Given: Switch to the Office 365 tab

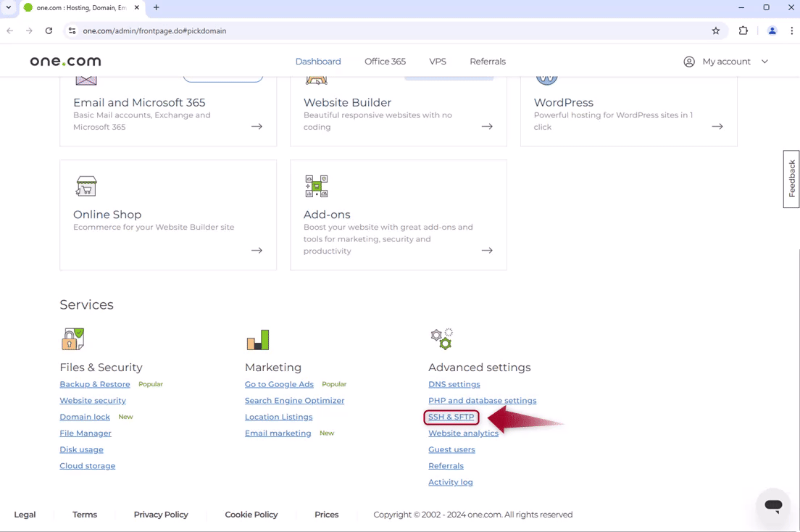Looking at the screenshot, I should click(385, 62).
